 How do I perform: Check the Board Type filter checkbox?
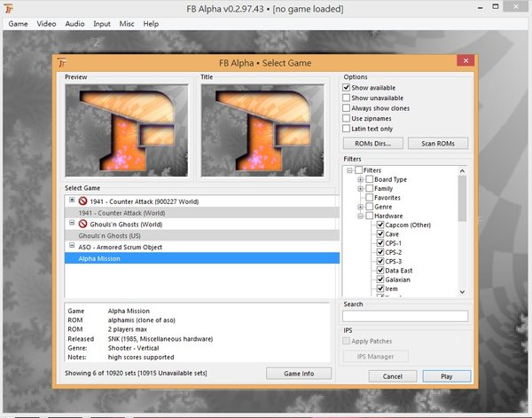369,179
